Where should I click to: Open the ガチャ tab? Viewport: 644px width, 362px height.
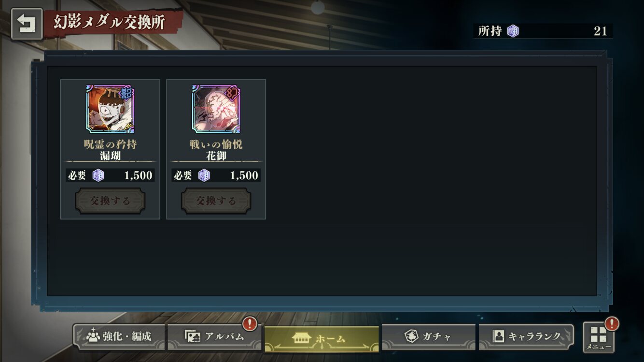coord(429,337)
